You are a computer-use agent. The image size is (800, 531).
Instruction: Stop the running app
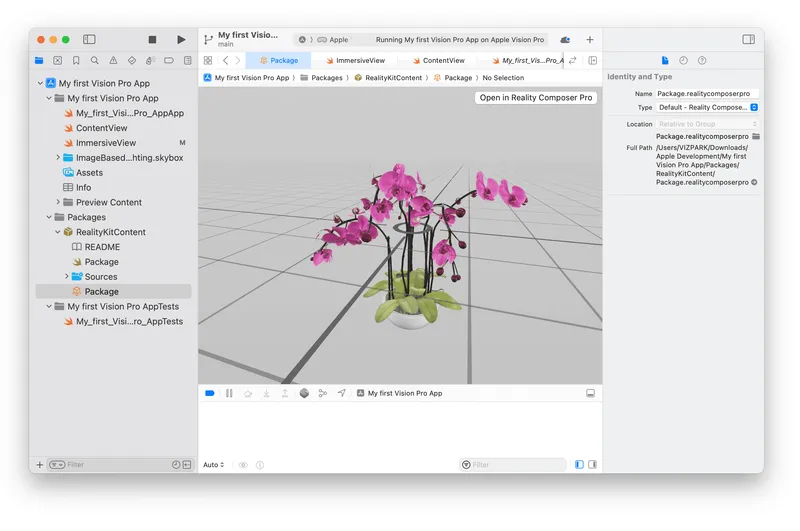[x=152, y=40]
